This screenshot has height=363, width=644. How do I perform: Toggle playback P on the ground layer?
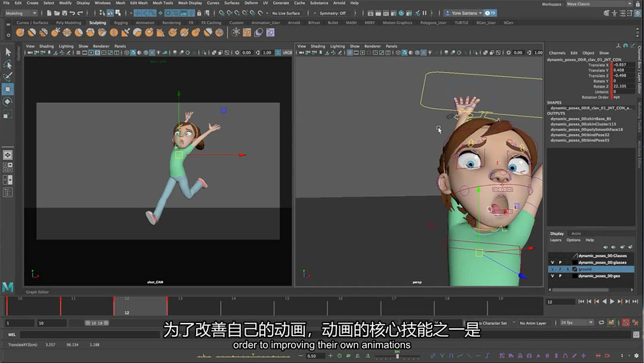pos(560,269)
